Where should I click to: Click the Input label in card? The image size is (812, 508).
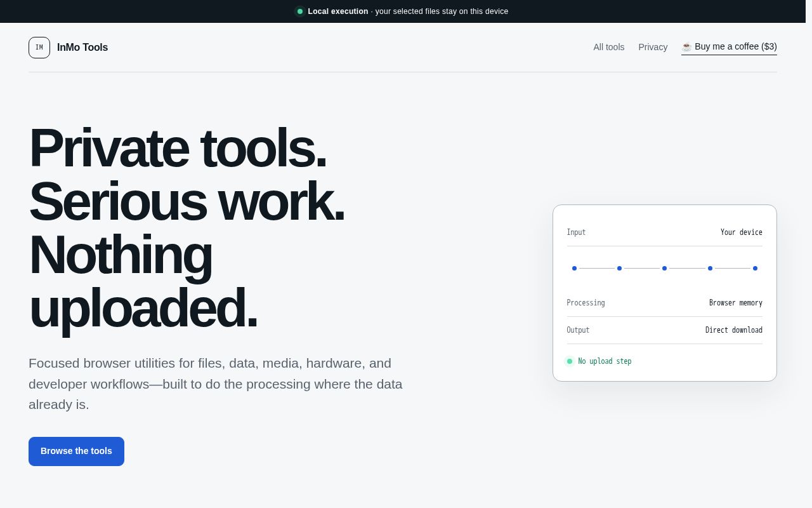(x=576, y=232)
